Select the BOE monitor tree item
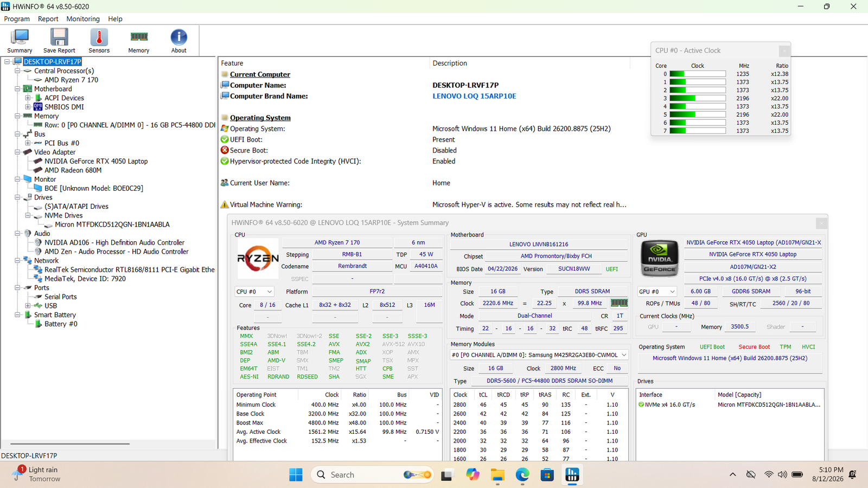 (94, 188)
